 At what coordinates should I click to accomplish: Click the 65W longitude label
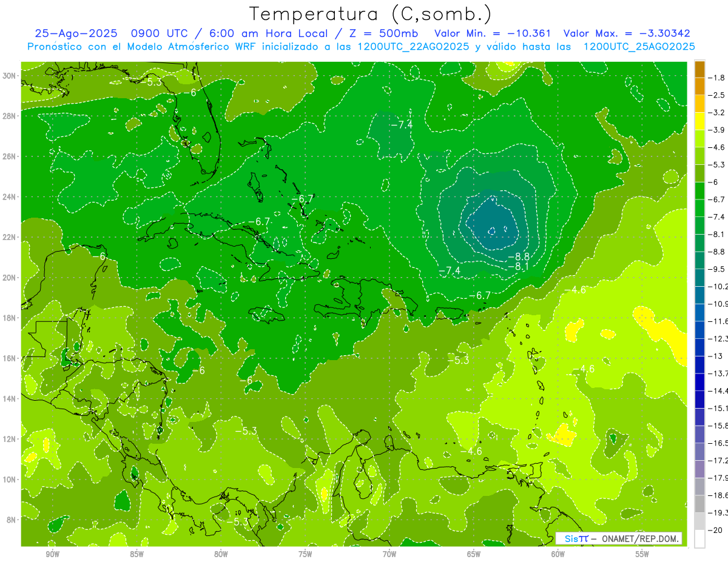coord(474,554)
